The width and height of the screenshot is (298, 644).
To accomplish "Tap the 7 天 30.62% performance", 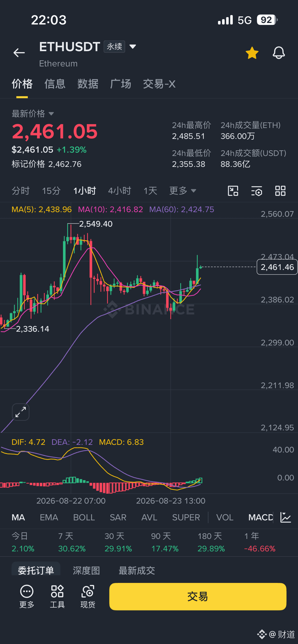I will [72, 543].
